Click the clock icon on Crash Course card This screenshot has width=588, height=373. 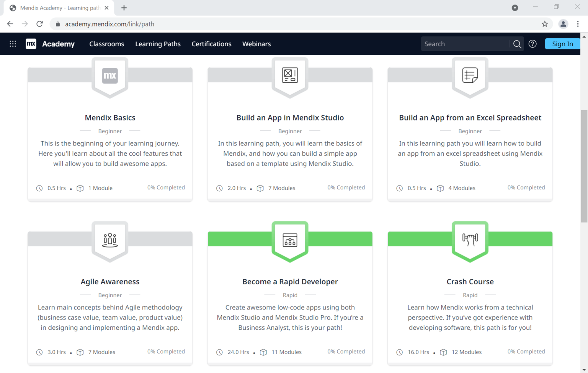[400, 352]
